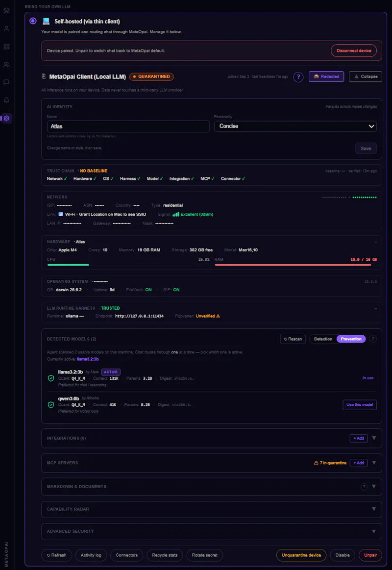The image size is (392, 570).
Task: Click the 'Hardware' trust chain check
Action: tap(85, 179)
